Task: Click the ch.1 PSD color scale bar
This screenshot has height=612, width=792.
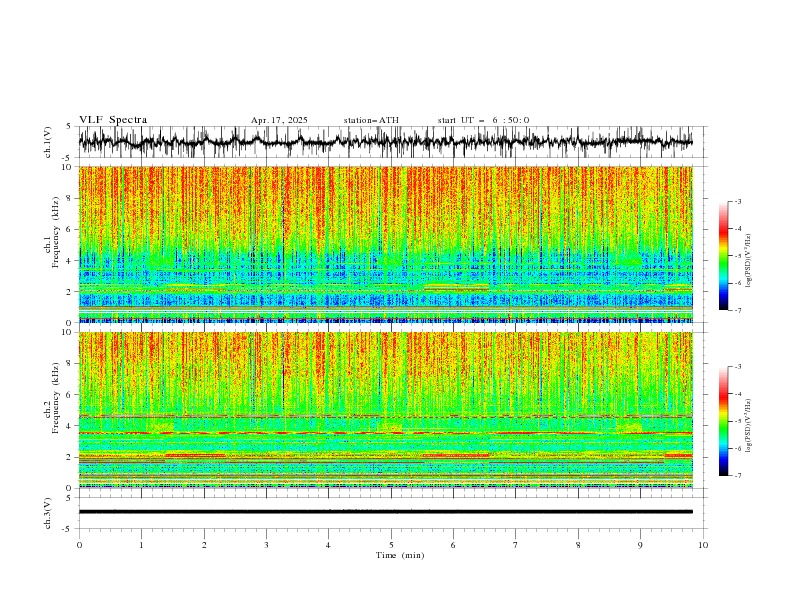Action: coord(723,256)
